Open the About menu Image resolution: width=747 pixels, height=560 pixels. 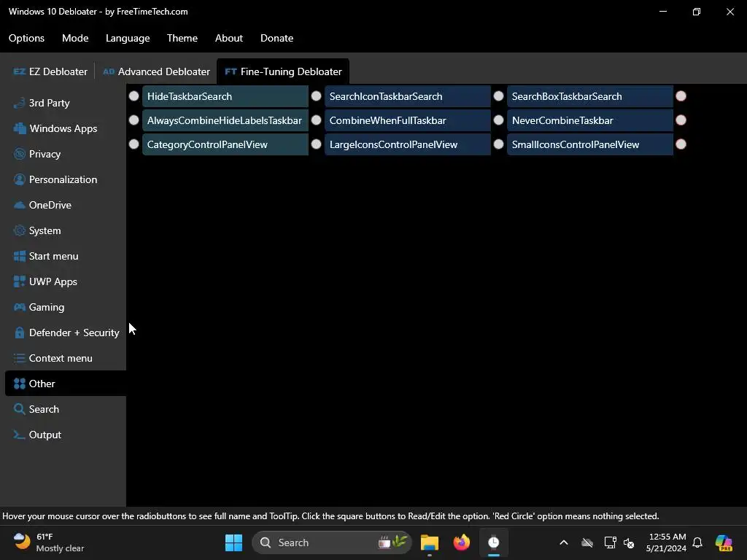(228, 38)
